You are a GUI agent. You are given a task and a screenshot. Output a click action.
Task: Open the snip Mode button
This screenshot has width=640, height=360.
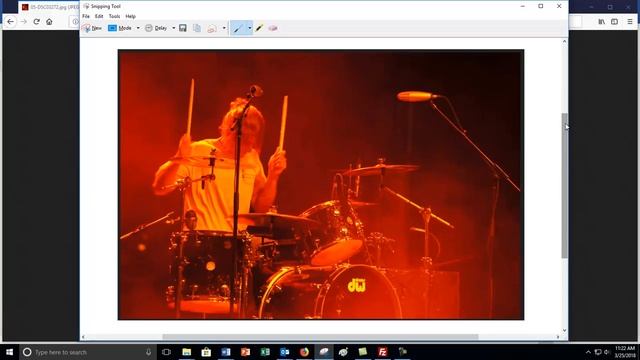tap(120, 28)
